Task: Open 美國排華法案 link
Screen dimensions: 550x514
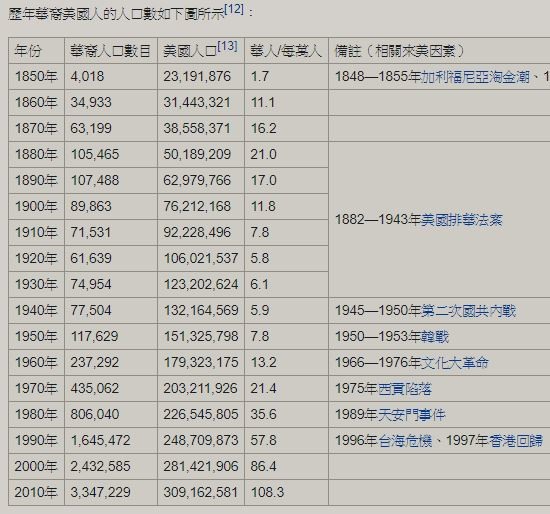Action: point(462,220)
